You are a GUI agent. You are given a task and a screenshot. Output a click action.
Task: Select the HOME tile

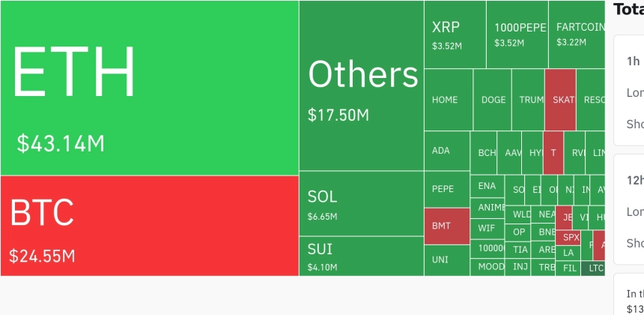pyautogui.click(x=449, y=100)
